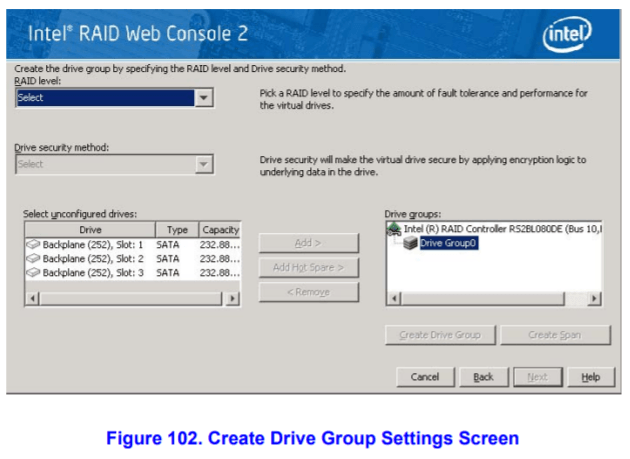This screenshot has width=630, height=459.
Task: Click the Add > button
Action: pyautogui.click(x=309, y=243)
